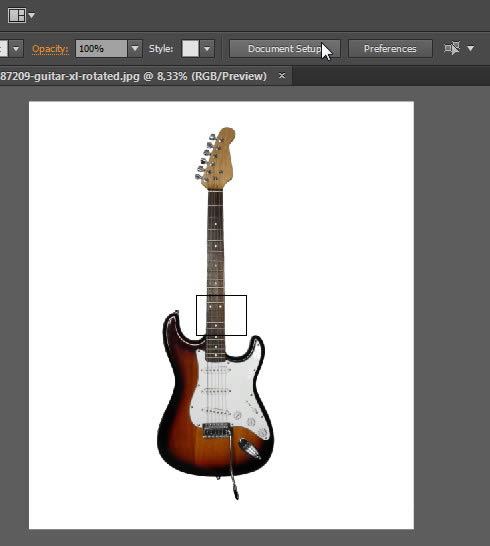Click the Opacity 100% input field
Screen dimensions: 490x546
click(x=101, y=49)
